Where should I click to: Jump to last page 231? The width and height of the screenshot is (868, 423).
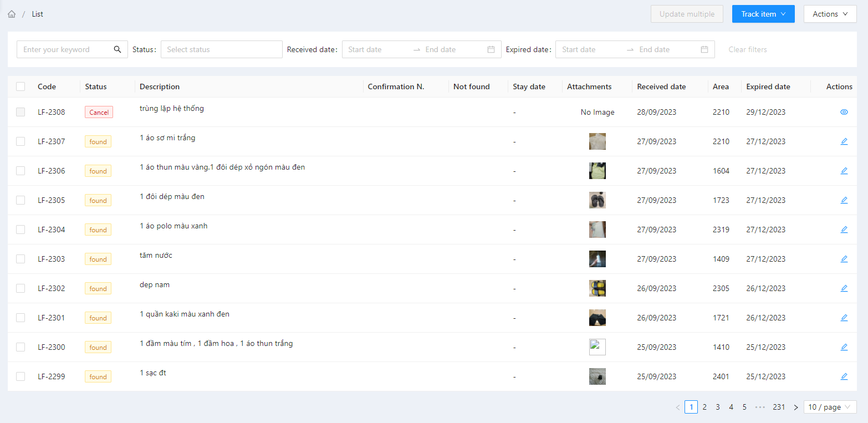(779, 407)
